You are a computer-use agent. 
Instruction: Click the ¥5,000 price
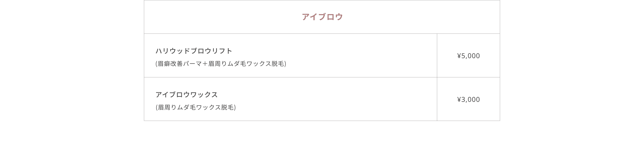coord(468,56)
